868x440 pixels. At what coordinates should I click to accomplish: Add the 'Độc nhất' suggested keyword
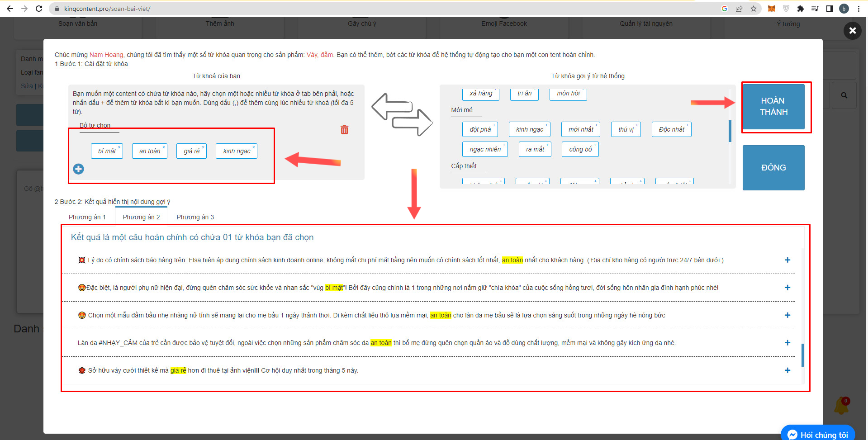[x=672, y=129]
